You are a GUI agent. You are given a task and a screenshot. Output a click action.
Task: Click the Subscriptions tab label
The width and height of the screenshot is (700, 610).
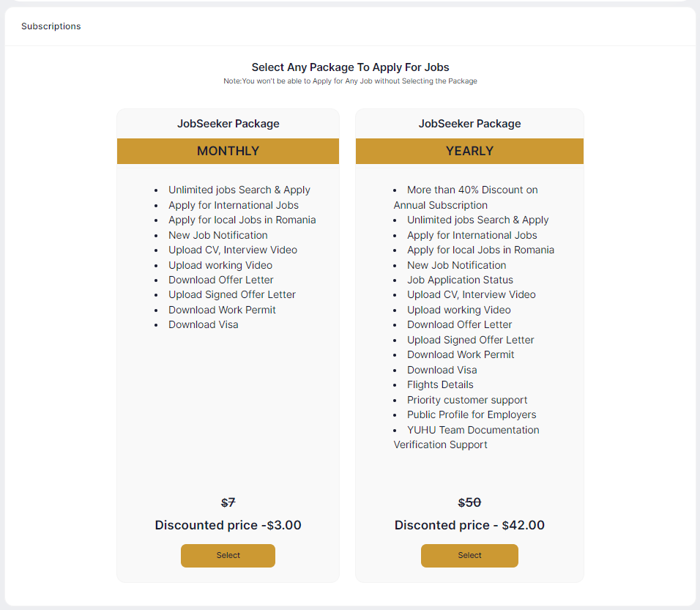coord(51,26)
